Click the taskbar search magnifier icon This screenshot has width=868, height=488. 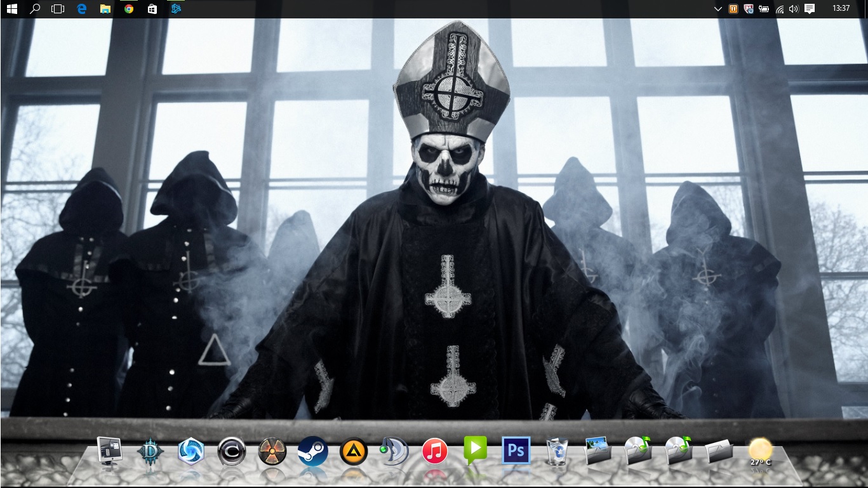35,9
